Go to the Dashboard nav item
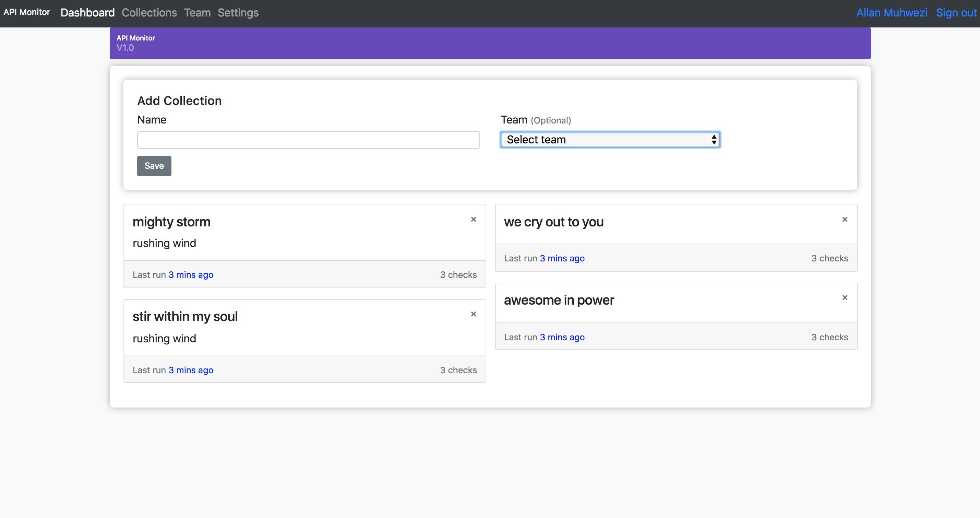This screenshot has width=980, height=518. click(87, 13)
